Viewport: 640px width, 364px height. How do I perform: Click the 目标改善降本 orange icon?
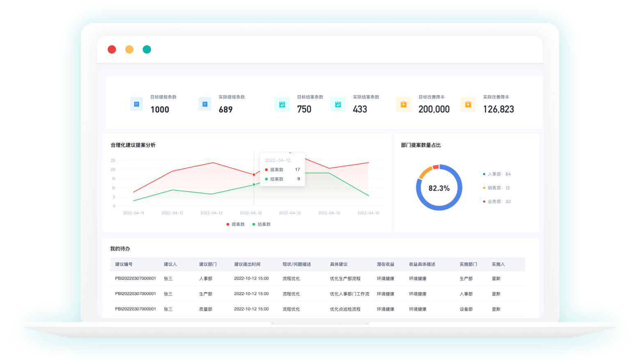pos(403,104)
